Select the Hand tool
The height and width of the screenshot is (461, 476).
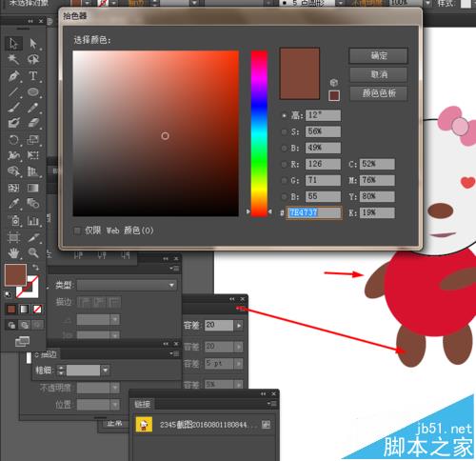(13, 252)
